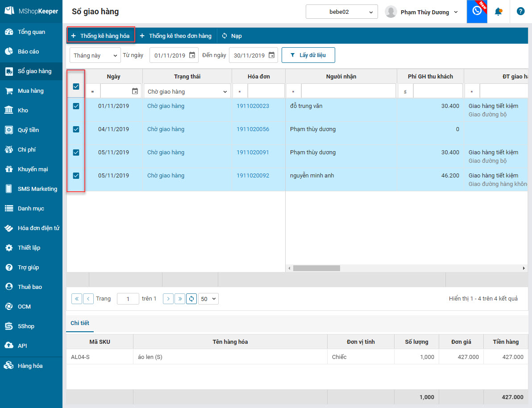Screen dimensions: 532x408
Task: Toggle checkbox for invoice 1911020092 row
Action: tap(76, 176)
